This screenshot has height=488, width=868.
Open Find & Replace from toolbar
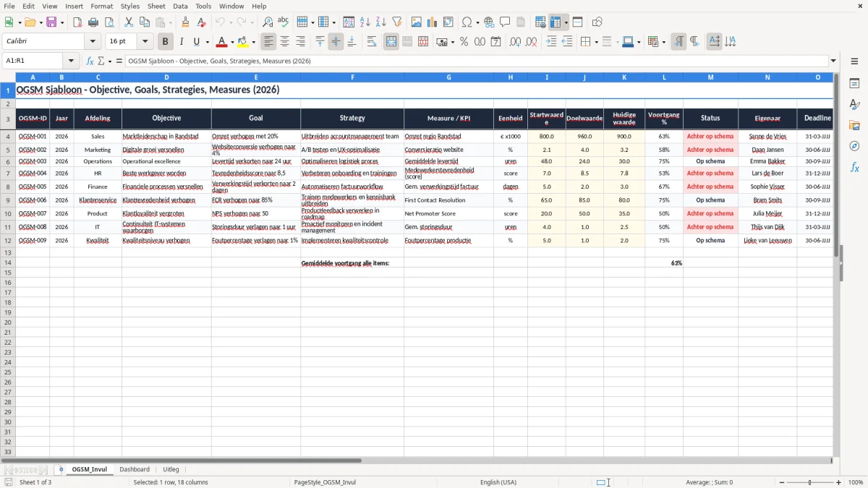[x=267, y=22]
